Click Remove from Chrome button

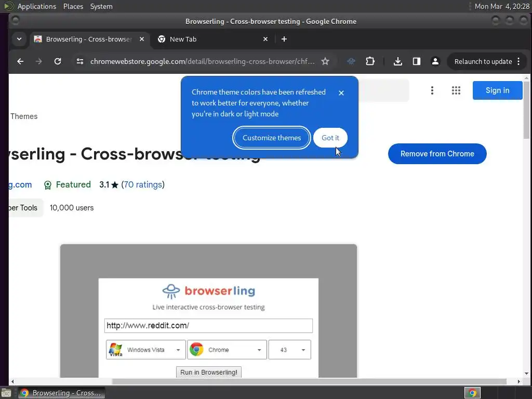pos(437,154)
